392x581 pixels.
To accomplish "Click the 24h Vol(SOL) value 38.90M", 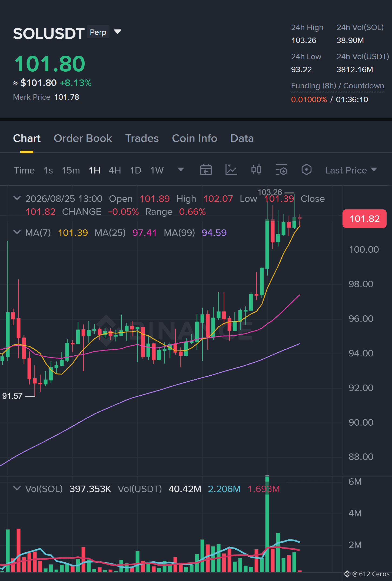I will click(x=350, y=40).
